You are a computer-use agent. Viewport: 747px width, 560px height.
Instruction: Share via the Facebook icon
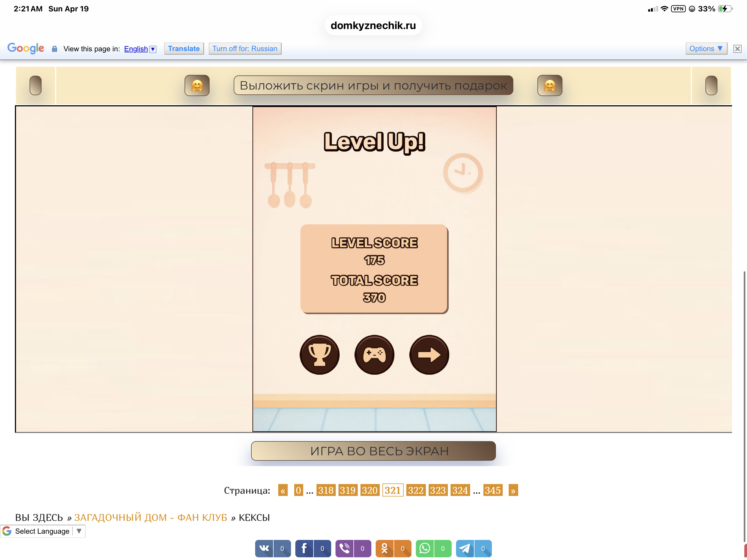(x=304, y=548)
